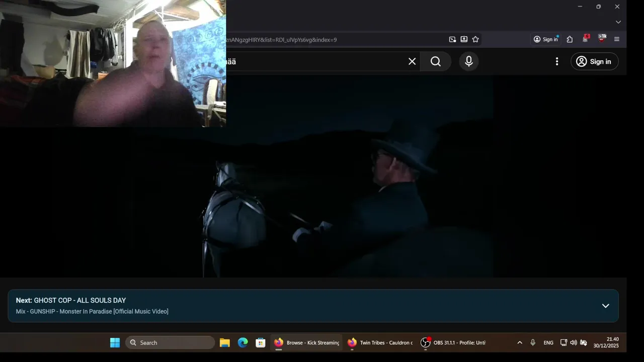Open the ghost extension with red badge

[586, 39]
